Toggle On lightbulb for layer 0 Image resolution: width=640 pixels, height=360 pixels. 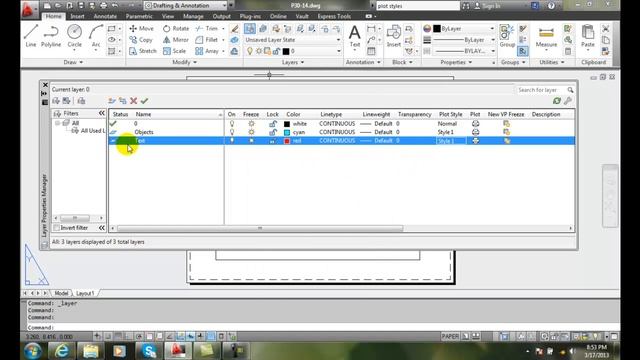point(231,124)
